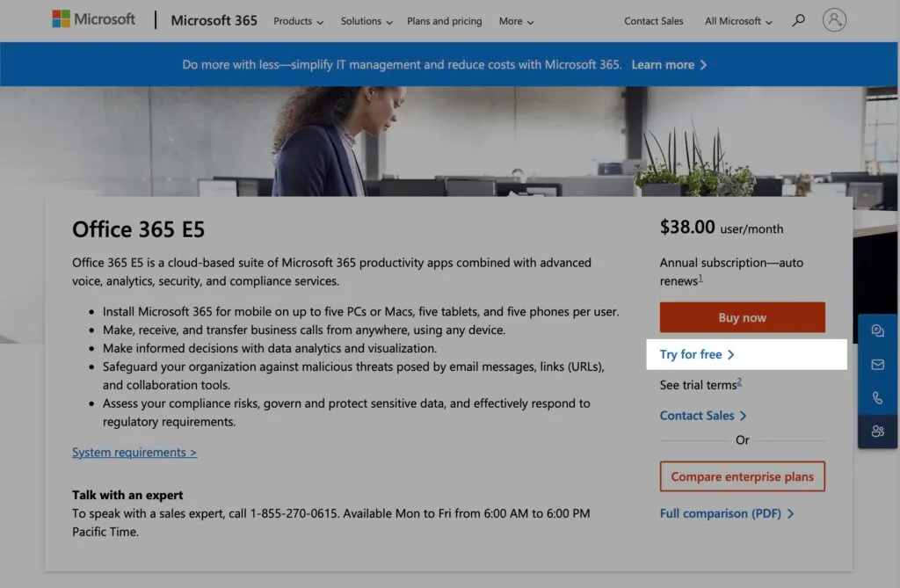The width and height of the screenshot is (900, 588).
Task: Open the community people side icon
Action: (878, 432)
